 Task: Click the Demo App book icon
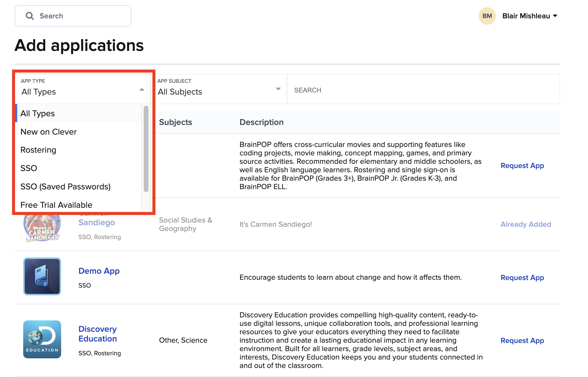42,276
